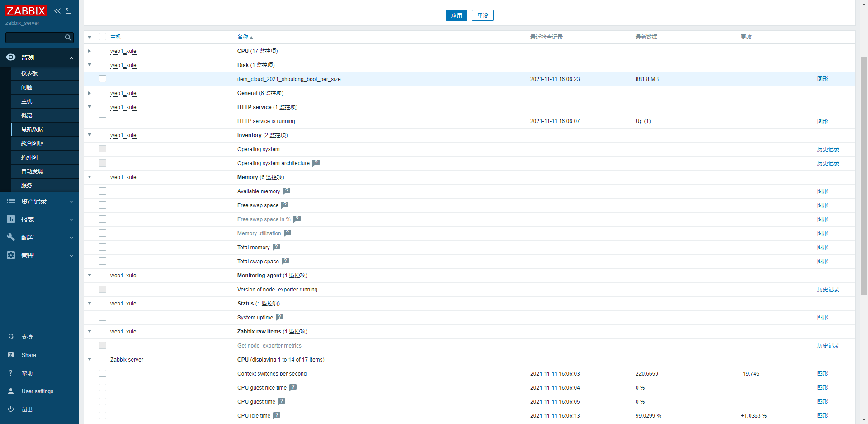Open 图形 link for Context switches per second

click(x=822, y=374)
